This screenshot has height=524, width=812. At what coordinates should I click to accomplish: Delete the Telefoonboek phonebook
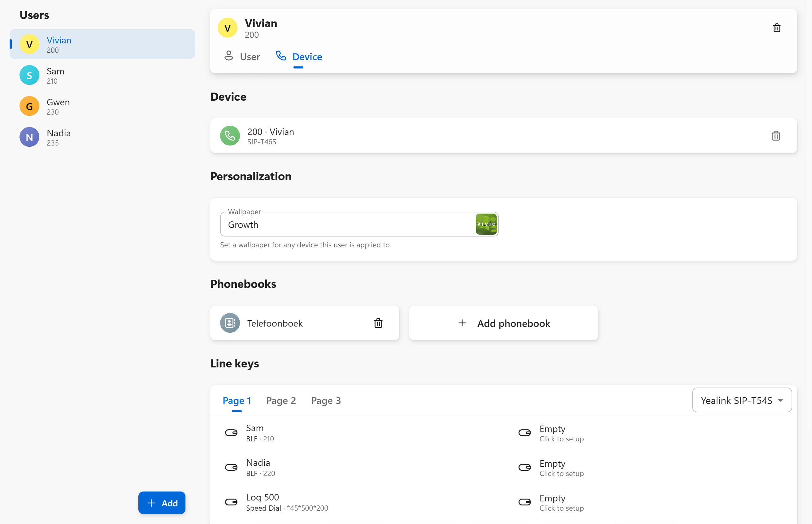378,323
